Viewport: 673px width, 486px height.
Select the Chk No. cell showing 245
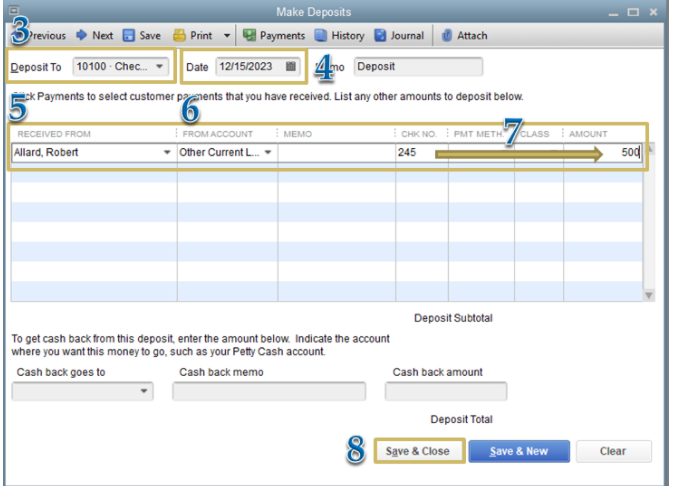point(421,152)
